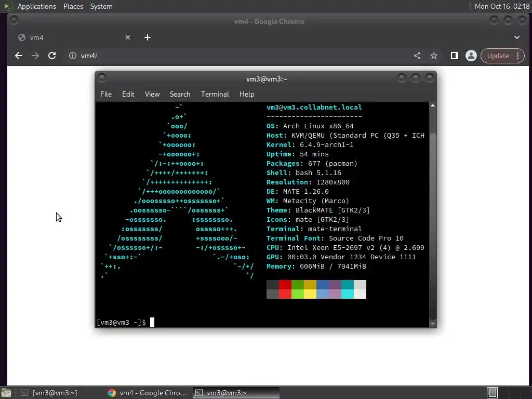Click terminal scrollbar down arrow
The width and height of the screenshot is (532, 399).
coord(433,324)
